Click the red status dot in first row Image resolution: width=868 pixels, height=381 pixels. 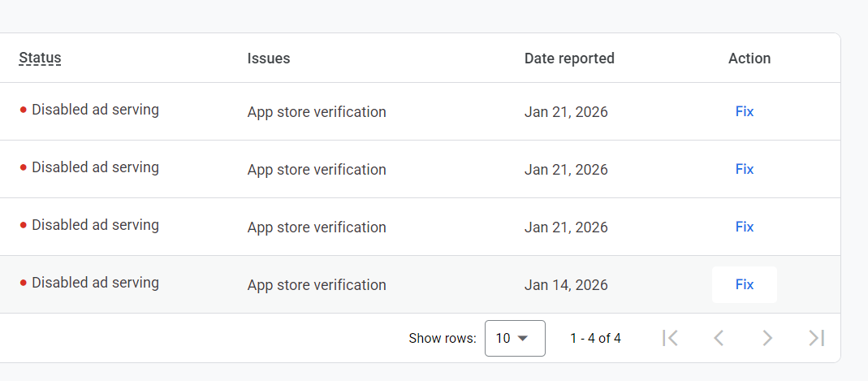24,110
